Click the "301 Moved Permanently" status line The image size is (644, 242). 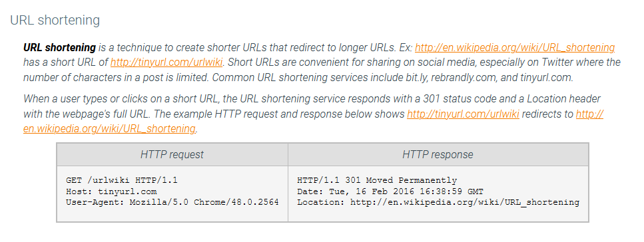pyautogui.click(x=377, y=180)
